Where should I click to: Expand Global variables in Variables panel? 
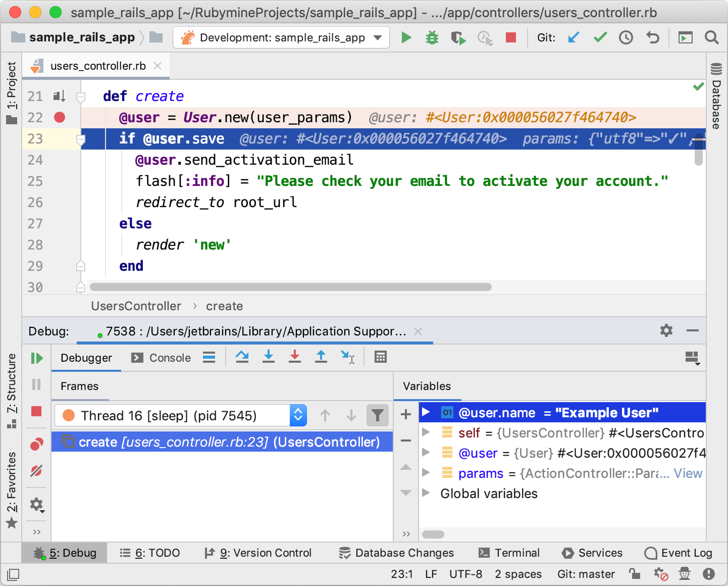[x=427, y=494]
